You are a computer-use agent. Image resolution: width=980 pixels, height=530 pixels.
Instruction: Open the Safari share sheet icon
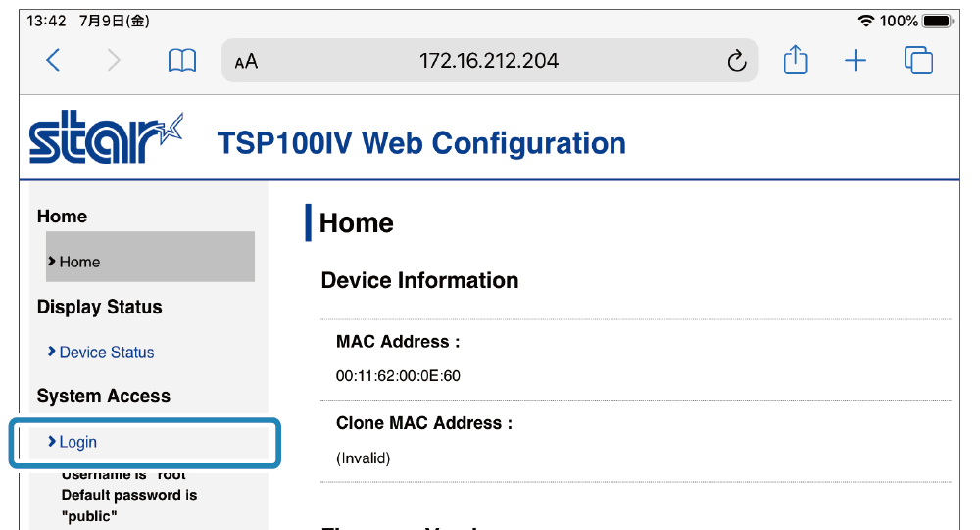[795, 61]
